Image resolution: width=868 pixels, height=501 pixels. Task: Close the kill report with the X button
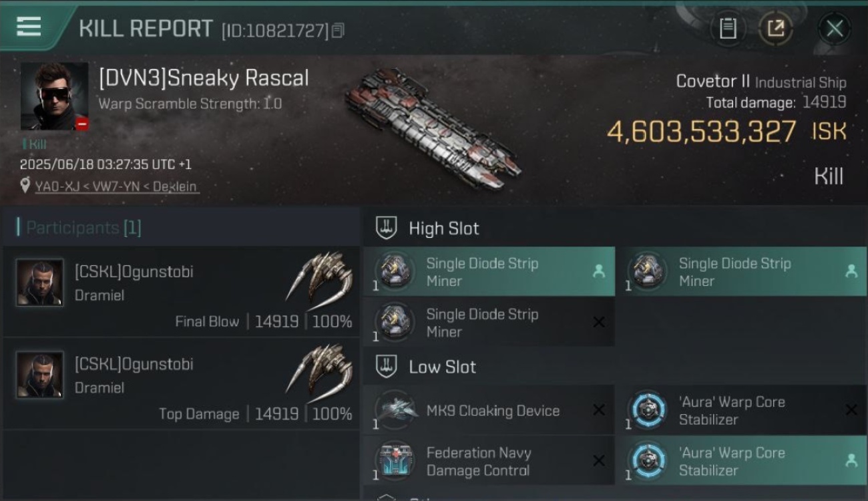[x=835, y=29]
